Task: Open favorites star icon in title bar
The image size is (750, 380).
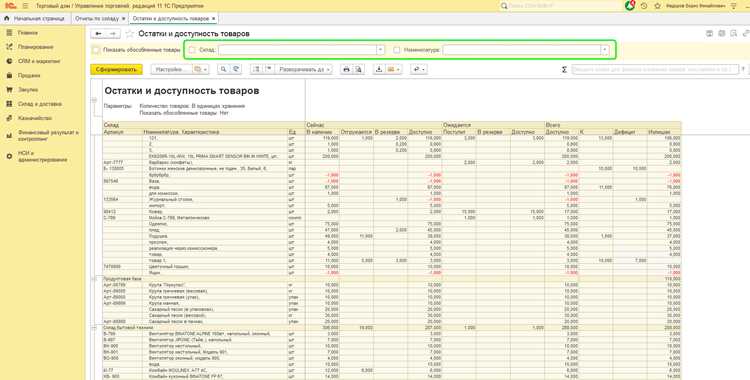Action: pyautogui.click(x=657, y=6)
